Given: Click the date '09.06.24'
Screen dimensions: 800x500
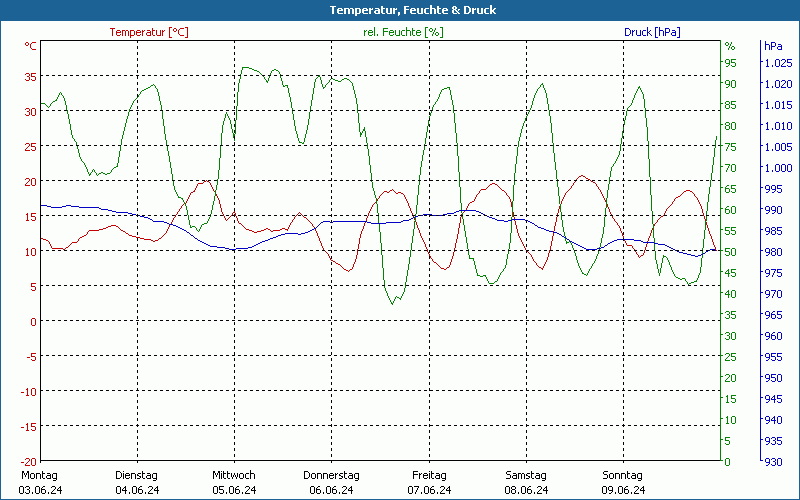Looking at the screenshot, I should click(623, 490).
